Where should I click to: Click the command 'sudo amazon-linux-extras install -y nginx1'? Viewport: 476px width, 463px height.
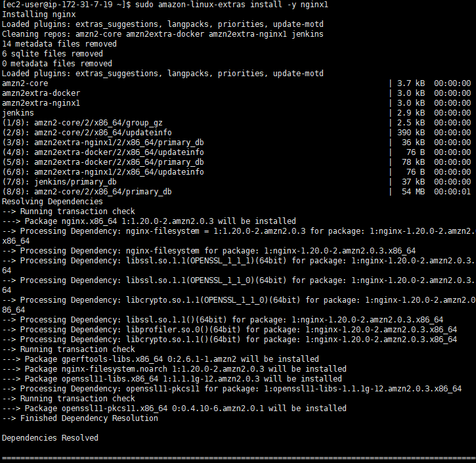coord(232,5)
